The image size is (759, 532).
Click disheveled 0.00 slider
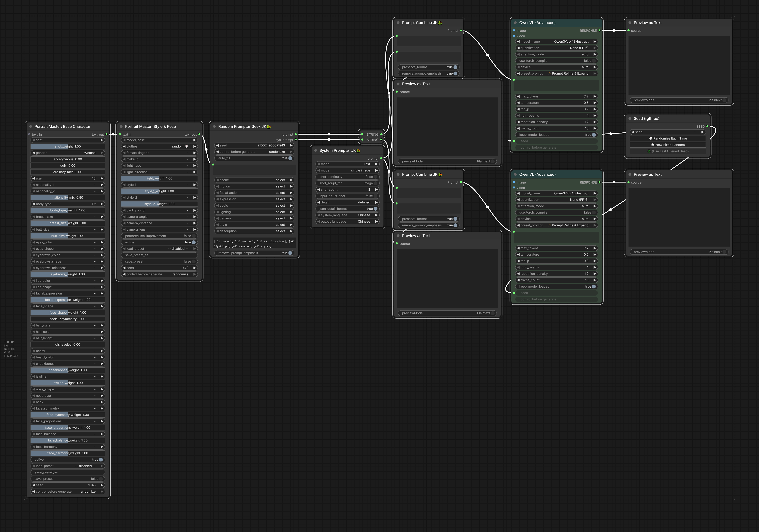coord(68,345)
